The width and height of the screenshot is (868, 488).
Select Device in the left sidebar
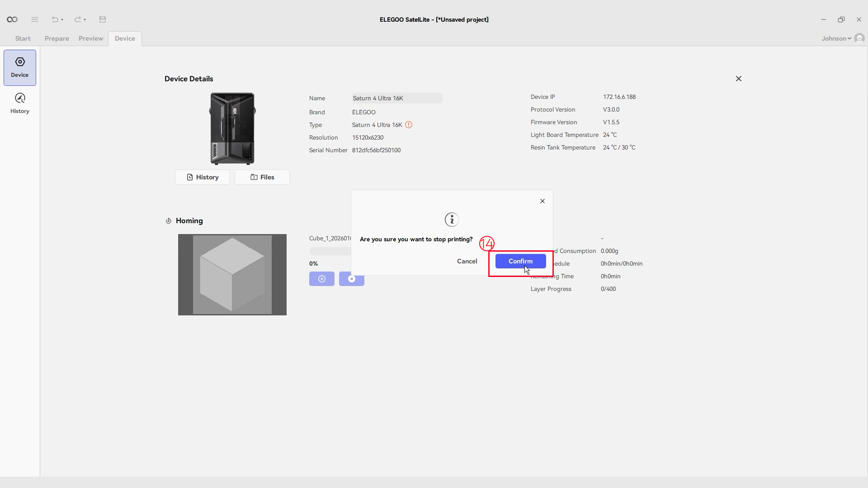20,68
